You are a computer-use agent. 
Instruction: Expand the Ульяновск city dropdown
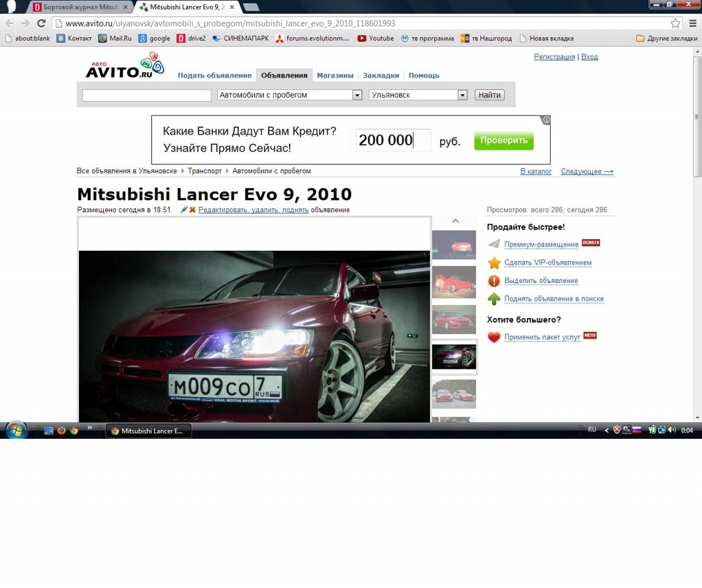click(418, 95)
